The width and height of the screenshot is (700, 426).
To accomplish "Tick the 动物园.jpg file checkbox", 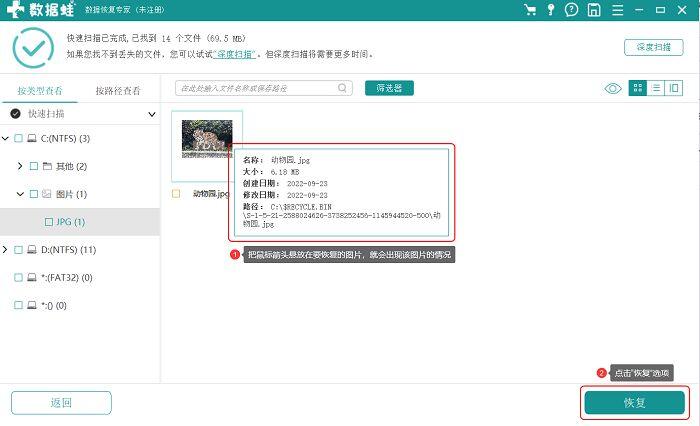I will click(176, 193).
